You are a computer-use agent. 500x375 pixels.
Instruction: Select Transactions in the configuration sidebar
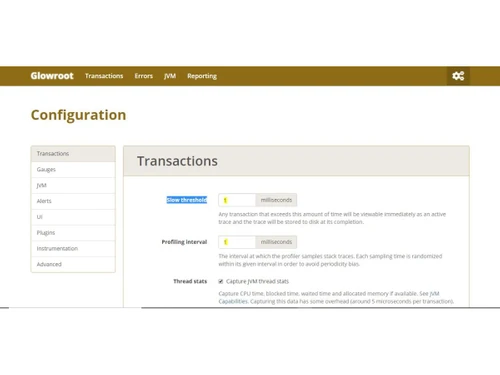(x=73, y=154)
